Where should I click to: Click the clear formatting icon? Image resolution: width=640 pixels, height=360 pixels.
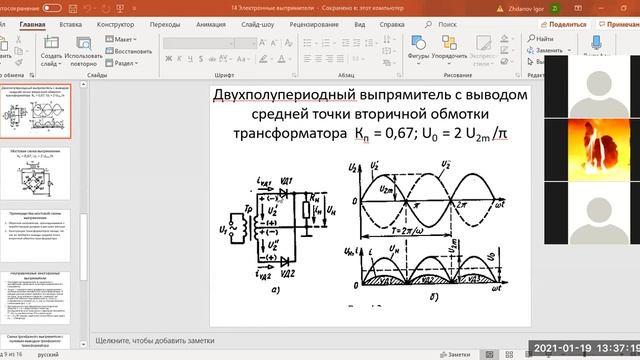[x=288, y=43]
